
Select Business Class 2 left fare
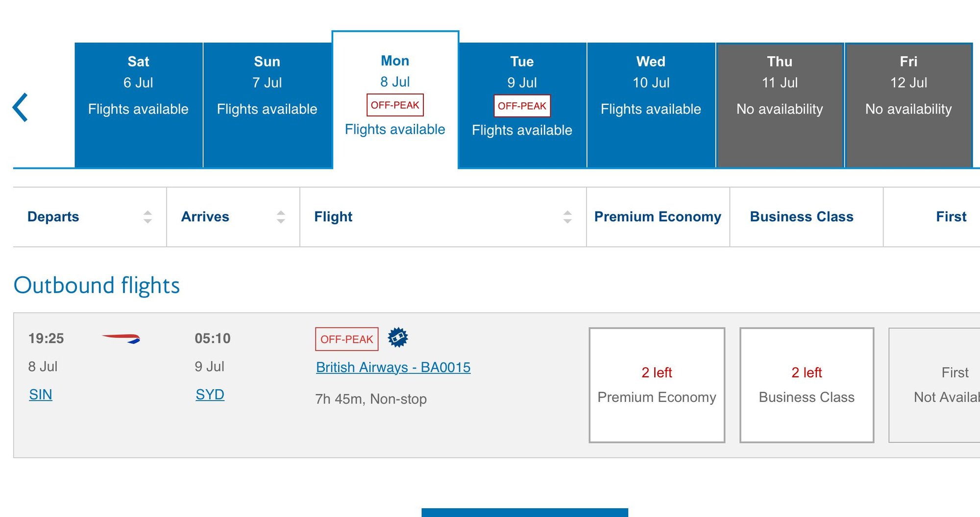coord(807,385)
